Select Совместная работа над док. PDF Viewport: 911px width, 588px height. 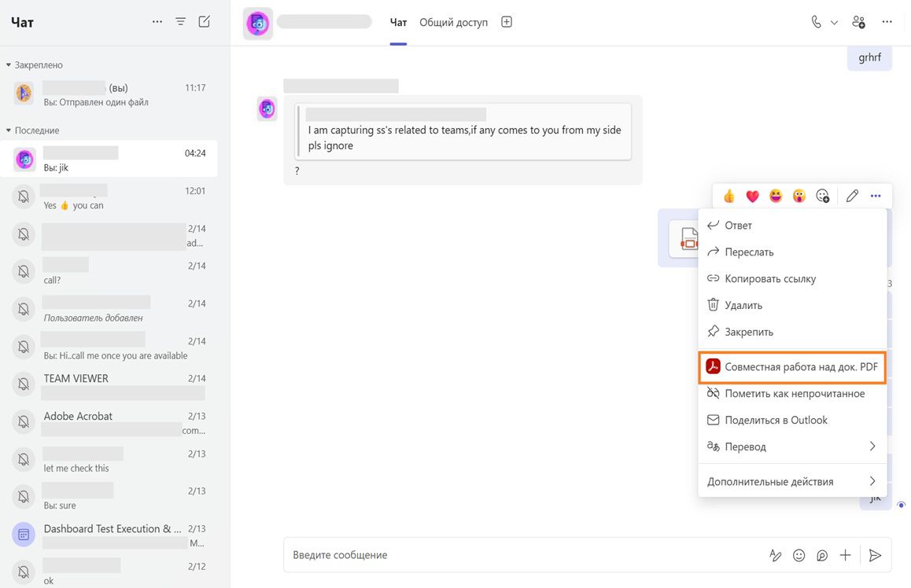tap(791, 366)
